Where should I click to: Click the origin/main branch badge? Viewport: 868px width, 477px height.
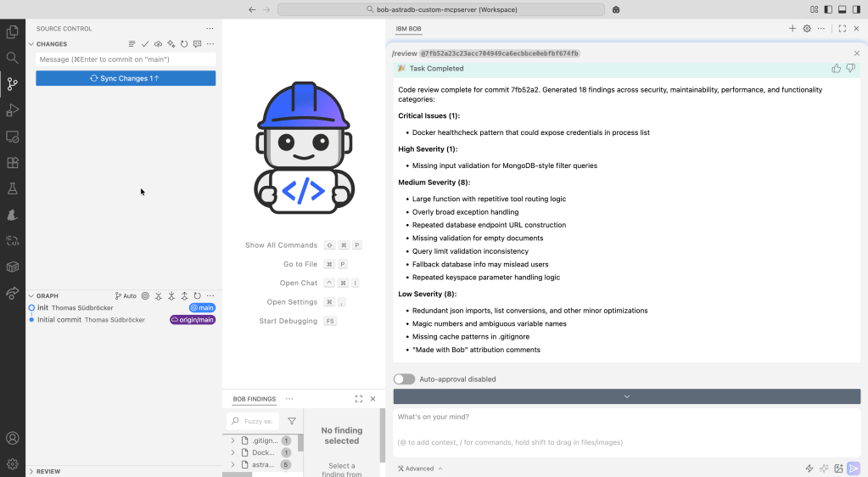[193, 320]
